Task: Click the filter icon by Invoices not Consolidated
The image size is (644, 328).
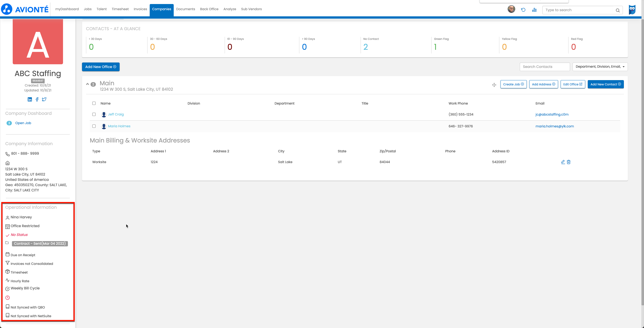Action: point(8,263)
